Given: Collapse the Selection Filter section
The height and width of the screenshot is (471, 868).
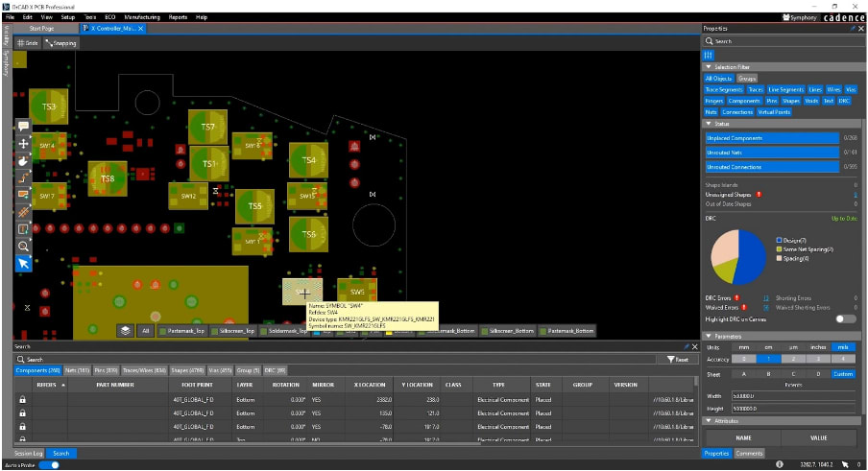Looking at the screenshot, I should click(x=709, y=67).
